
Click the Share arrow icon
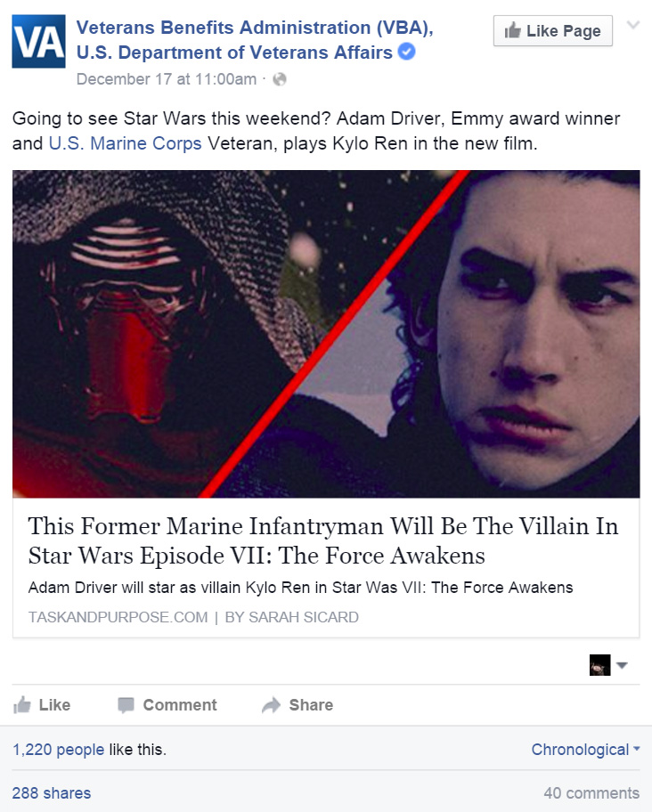[271, 705]
